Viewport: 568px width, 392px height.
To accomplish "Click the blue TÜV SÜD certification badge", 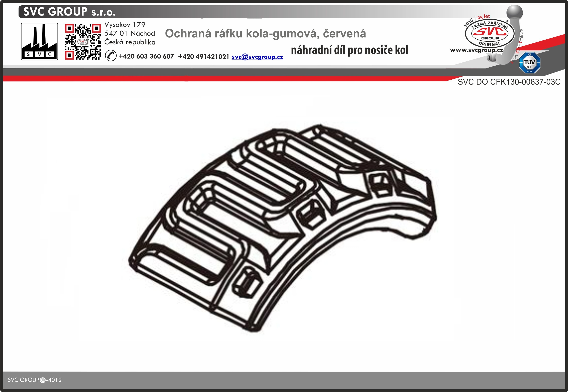I will click(529, 63).
